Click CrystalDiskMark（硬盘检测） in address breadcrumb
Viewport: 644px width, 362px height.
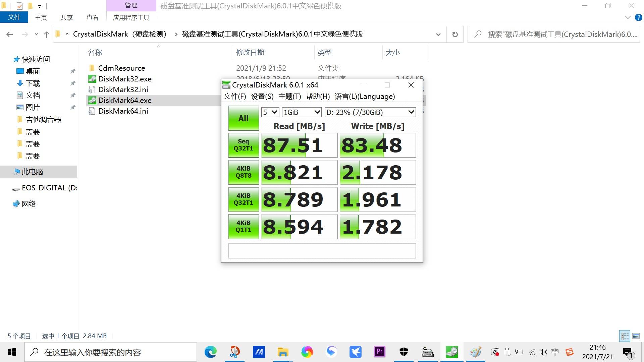(120, 34)
